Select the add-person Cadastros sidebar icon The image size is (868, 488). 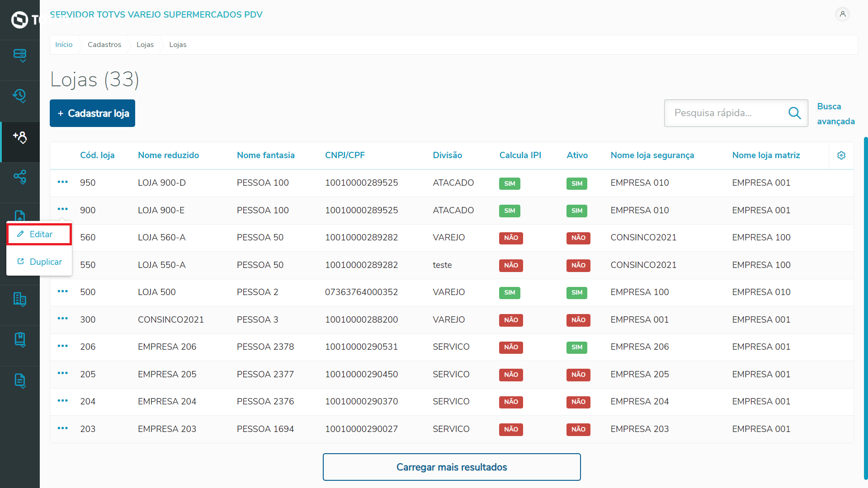(x=20, y=137)
